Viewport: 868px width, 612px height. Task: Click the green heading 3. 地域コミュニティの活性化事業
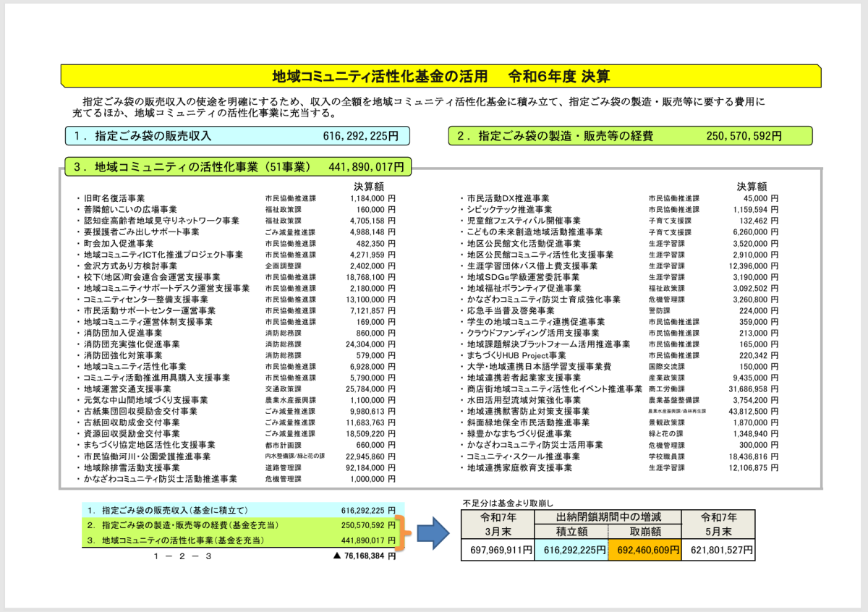[238, 167]
